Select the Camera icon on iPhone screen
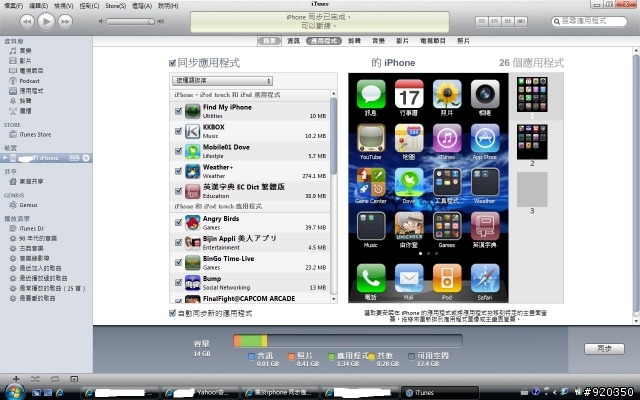Screen dimensions: 640x400 [x=485, y=94]
